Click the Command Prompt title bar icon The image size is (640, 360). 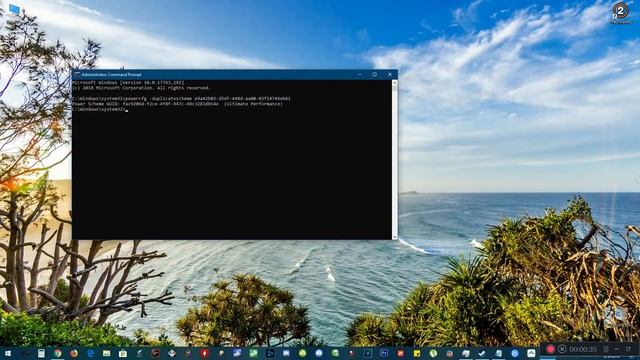pos(77,75)
